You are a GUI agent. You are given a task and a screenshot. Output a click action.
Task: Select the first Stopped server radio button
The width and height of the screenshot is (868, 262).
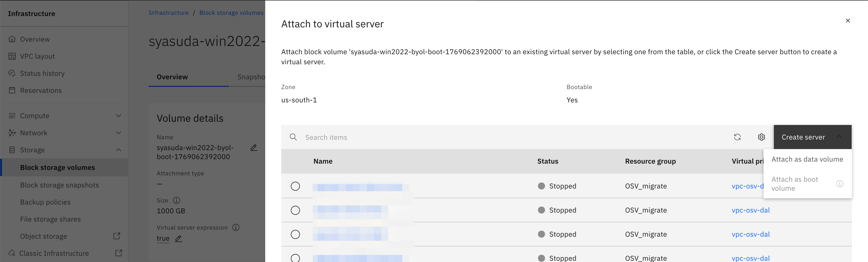(295, 186)
